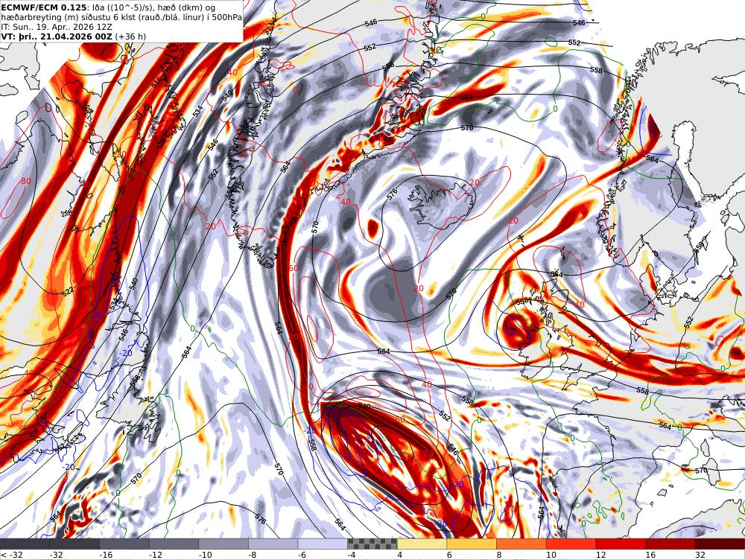Click the legend swatch between -32 and -16
Screen dimensions: 745x560
pyautogui.click(x=74, y=544)
